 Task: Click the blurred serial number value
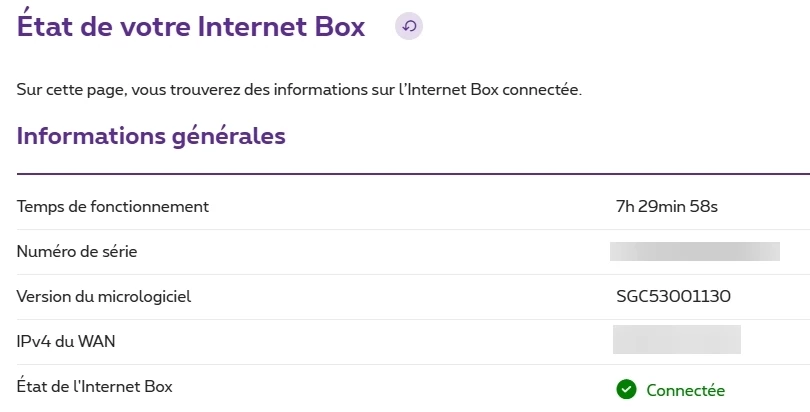[695, 251]
